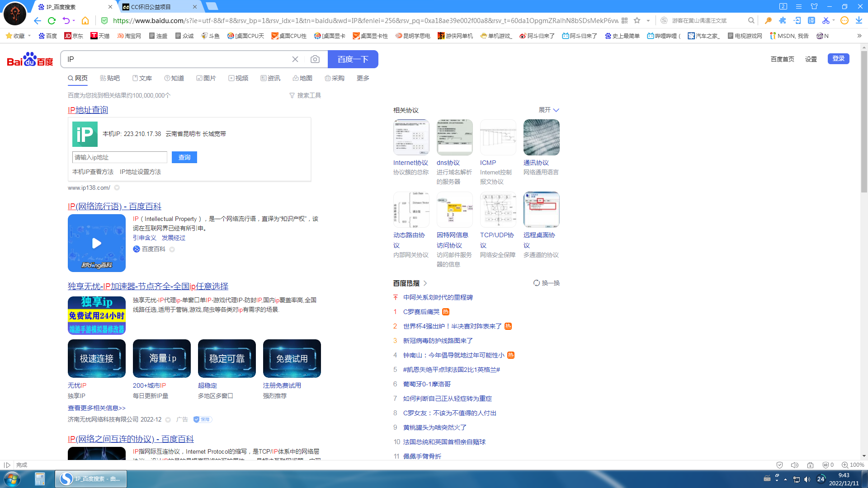Open the browser extensions puzzle icon
The width and height of the screenshot is (868, 488).
[x=782, y=20]
